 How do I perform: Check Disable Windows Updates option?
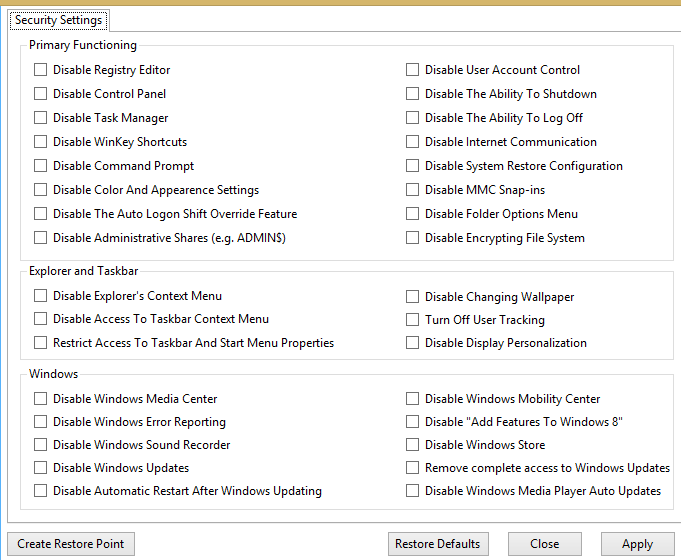pyautogui.click(x=41, y=468)
